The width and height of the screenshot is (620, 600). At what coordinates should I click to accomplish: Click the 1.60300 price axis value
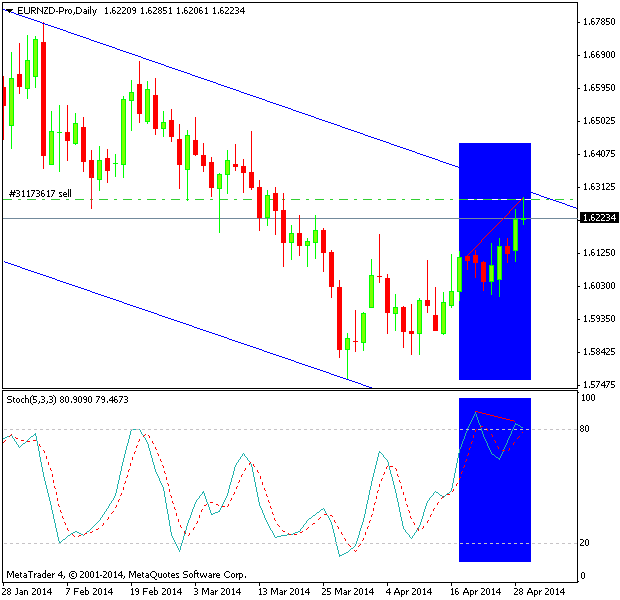[x=599, y=286]
